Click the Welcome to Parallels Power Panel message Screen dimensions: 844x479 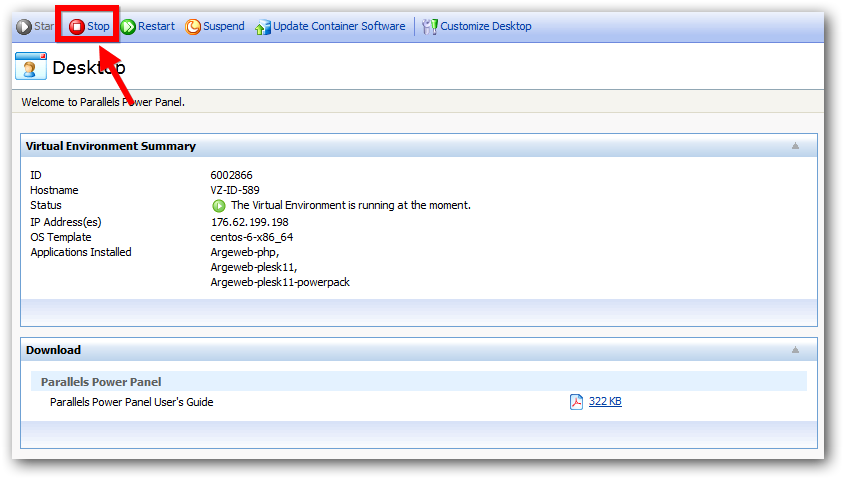coord(103,102)
